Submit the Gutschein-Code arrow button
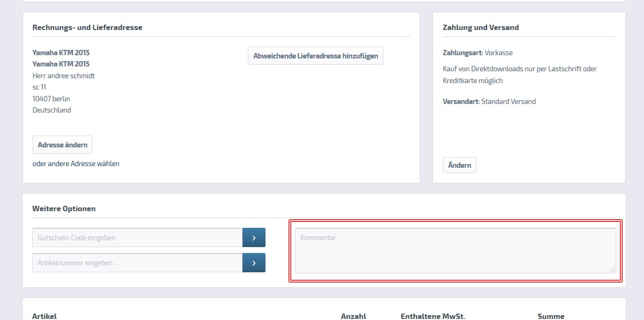 [254, 237]
